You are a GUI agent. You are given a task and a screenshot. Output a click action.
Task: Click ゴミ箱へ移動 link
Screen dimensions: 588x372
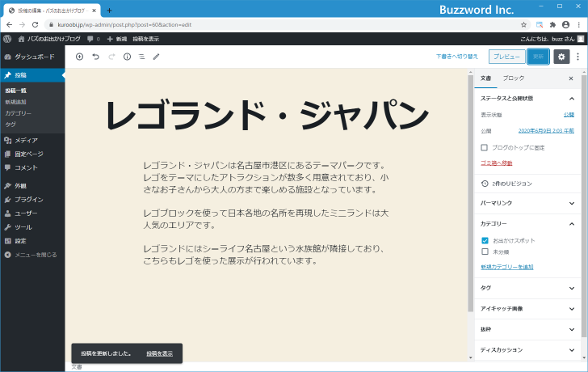pyautogui.click(x=496, y=163)
